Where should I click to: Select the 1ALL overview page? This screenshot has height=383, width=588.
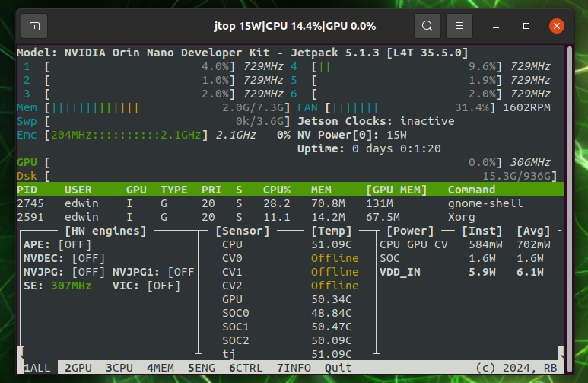pos(37,368)
